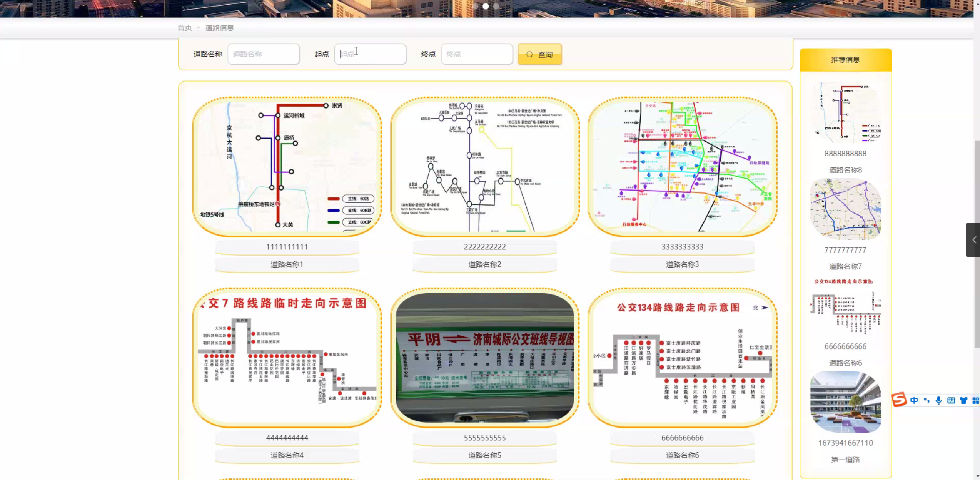Focus the 终点 input field

[476, 54]
